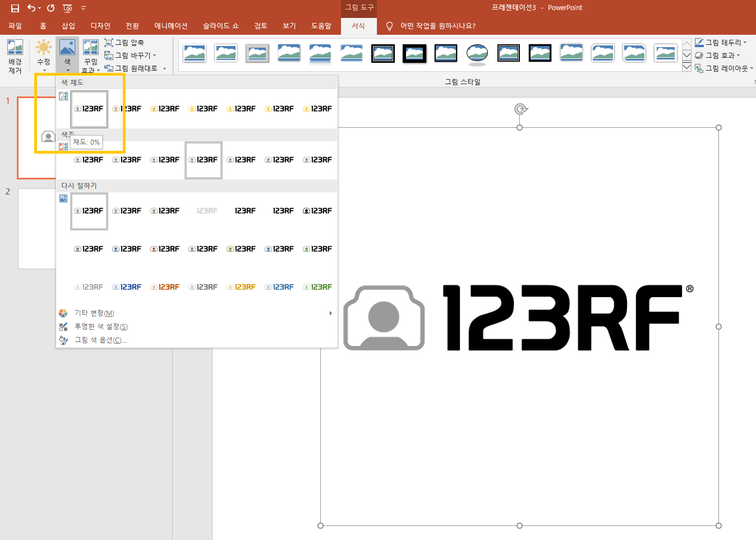Select slide 1 thumbnail in the slide panel
The height and width of the screenshot is (540, 756).
(x=37, y=138)
